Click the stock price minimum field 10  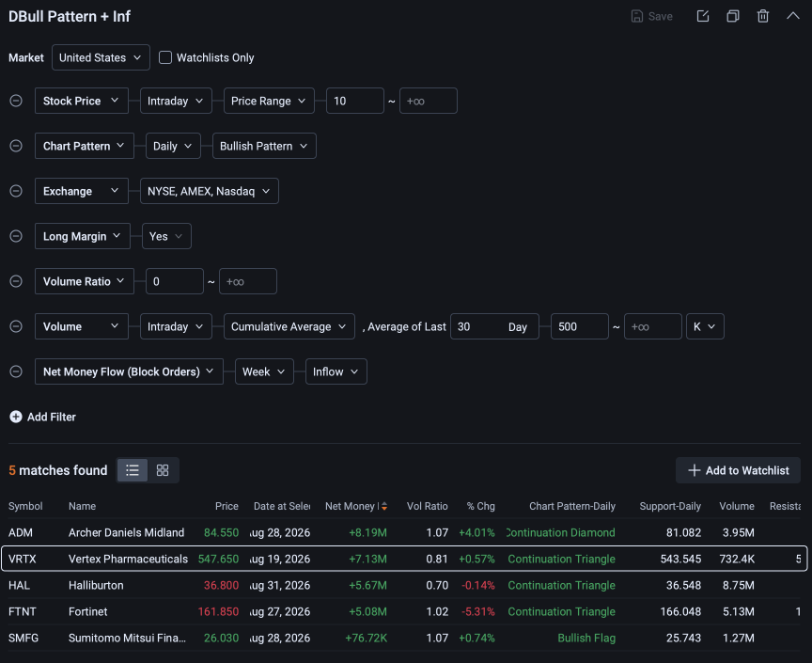[354, 101]
